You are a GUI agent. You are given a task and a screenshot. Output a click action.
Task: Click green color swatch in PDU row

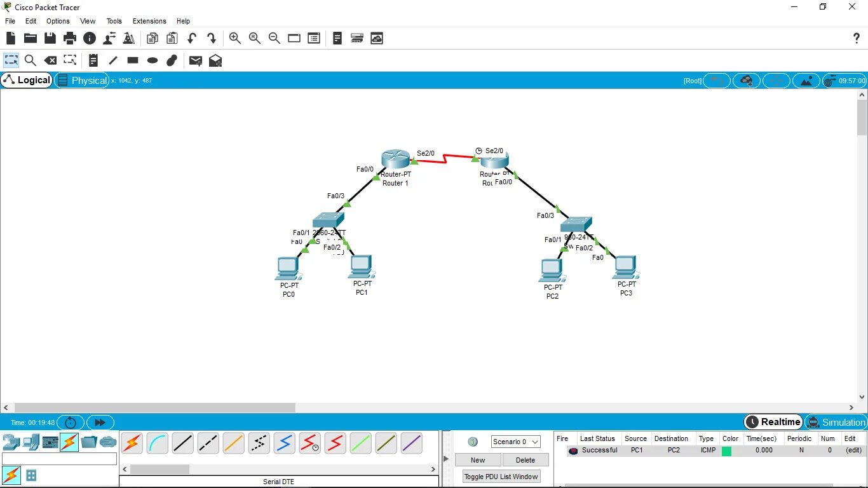(x=726, y=451)
